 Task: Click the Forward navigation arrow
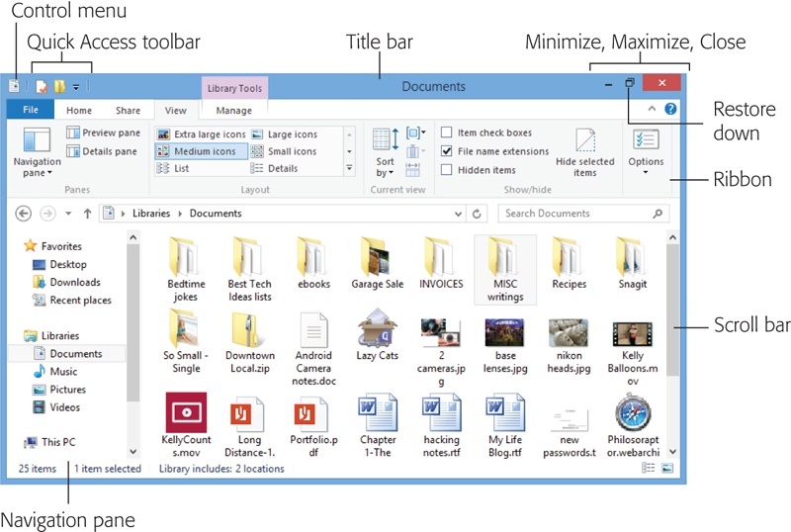[47, 214]
